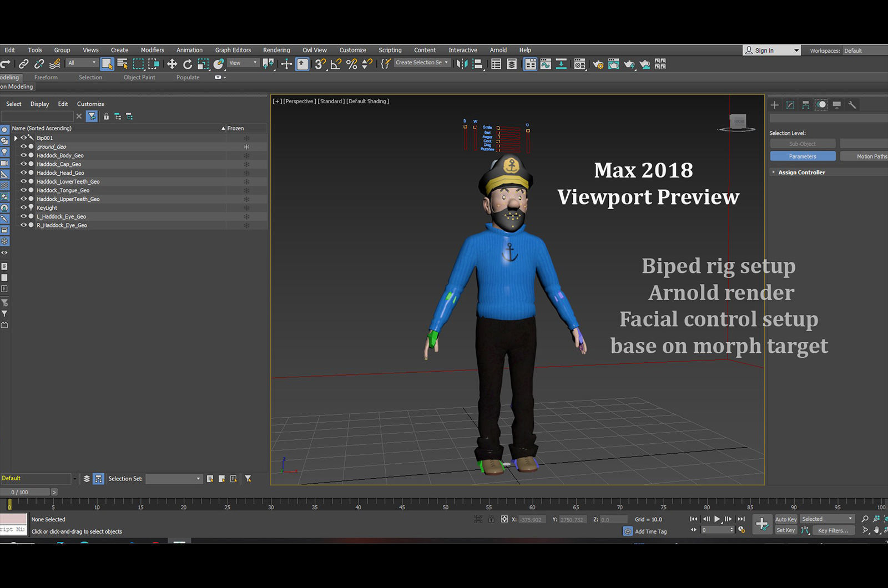Click the Render Production teapot icon
The height and width of the screenshot is (588, 888).
pyautogui.click(x=629, y=64)
